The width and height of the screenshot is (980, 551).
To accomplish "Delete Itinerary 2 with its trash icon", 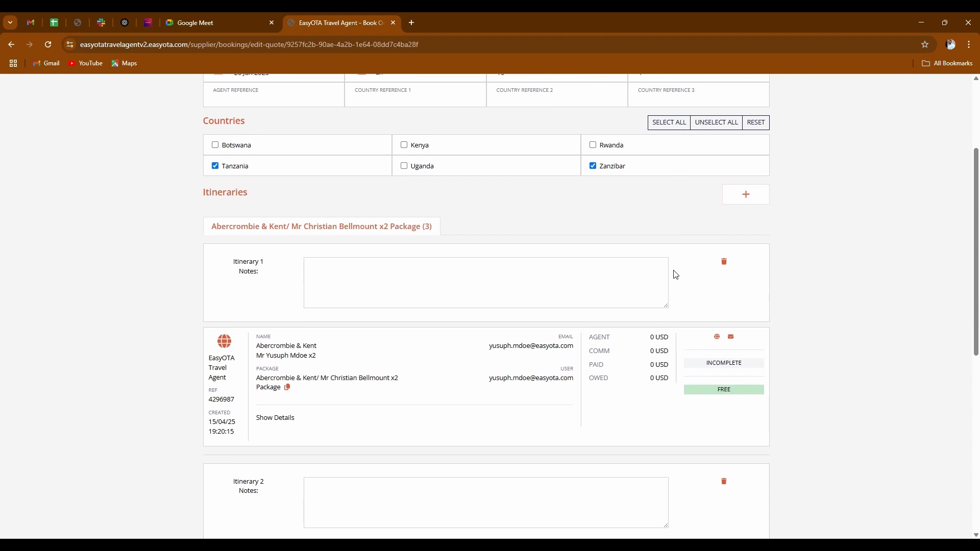I will pyautogui.click(x=724, y=482).
